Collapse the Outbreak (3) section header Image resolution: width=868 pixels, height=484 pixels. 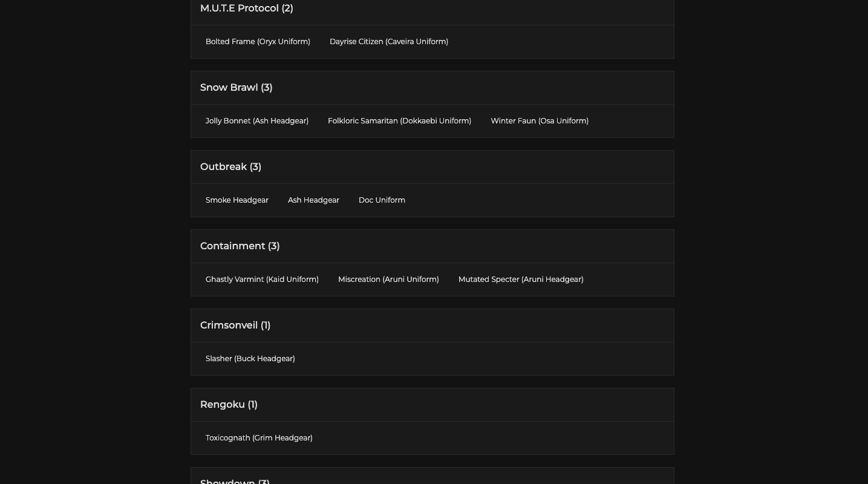tap(231, 167)
